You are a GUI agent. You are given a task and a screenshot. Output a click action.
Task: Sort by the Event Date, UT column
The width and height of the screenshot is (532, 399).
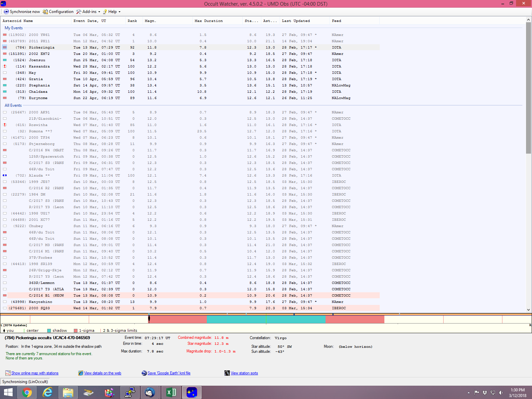click(x=90, y=21)
